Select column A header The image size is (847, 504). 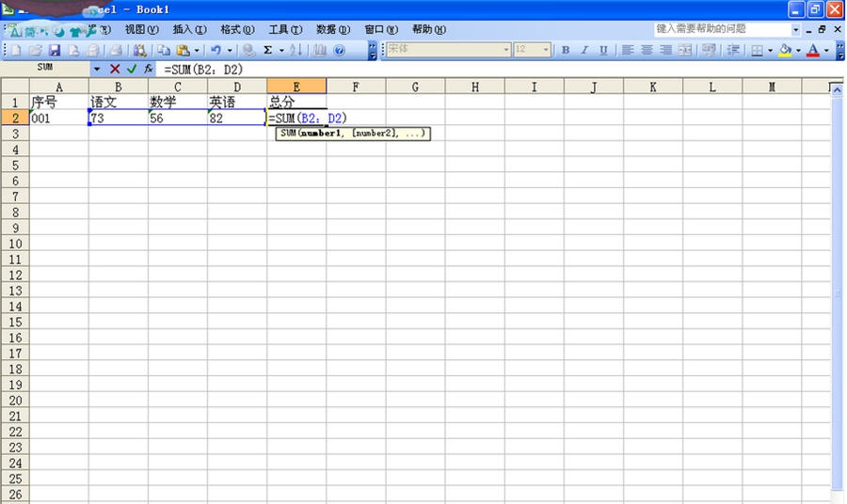59,87
